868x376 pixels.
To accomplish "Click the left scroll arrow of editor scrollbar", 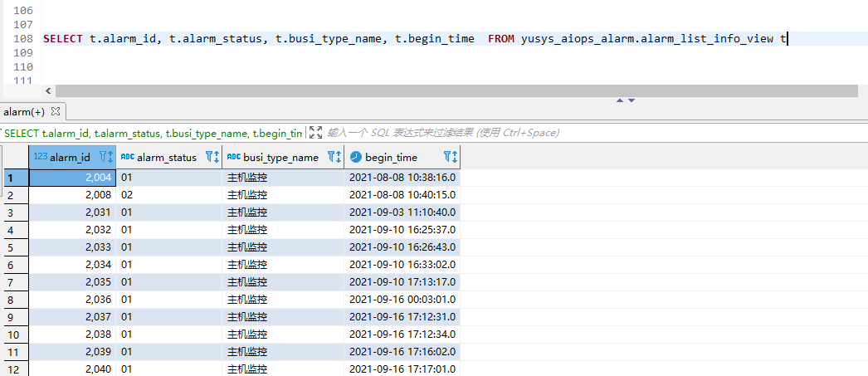I will 48,90.
